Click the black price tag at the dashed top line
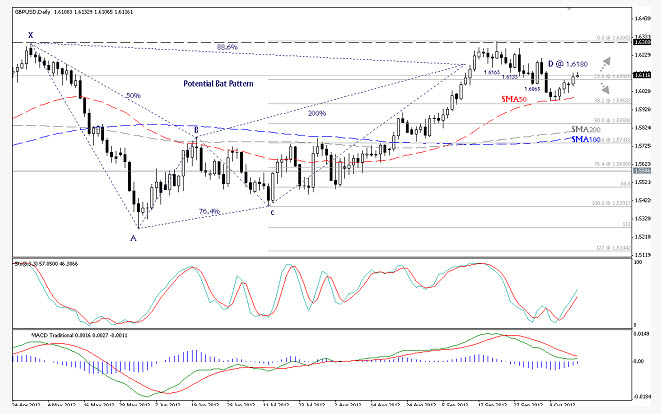 642,42
